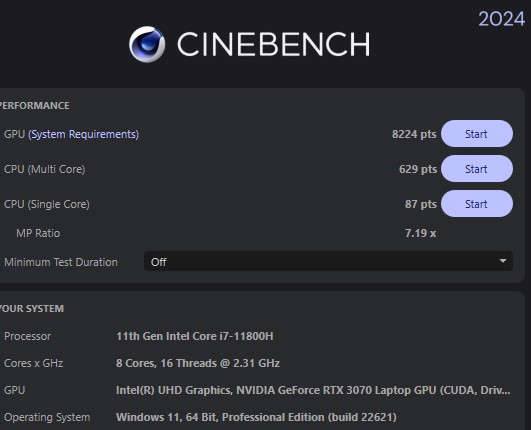This screenshot has width=531, height=430.
Task: Click the Cinebench sphere logo icon
Action: point(147,44)
